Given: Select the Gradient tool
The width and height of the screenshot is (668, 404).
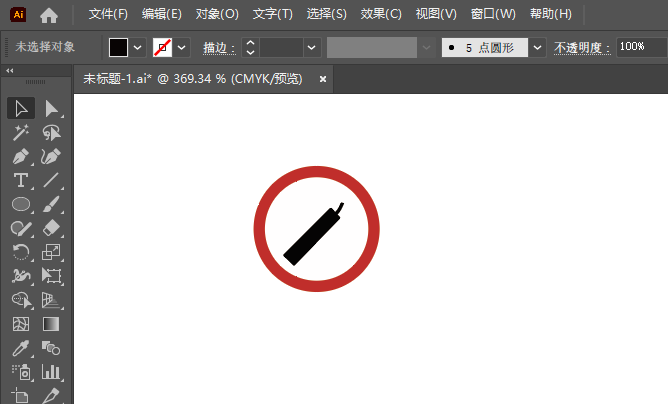Looking at the screenshot, I should tap(52, 324).
